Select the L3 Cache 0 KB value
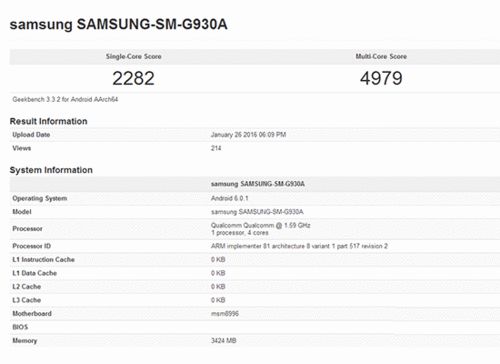The height and width of the screenshot is (364, 500). (x=218, y=300)
